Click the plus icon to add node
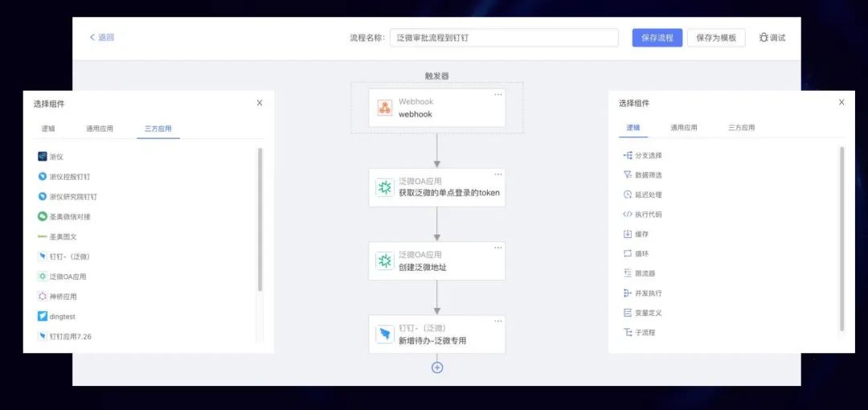 (x=437, y=367)
